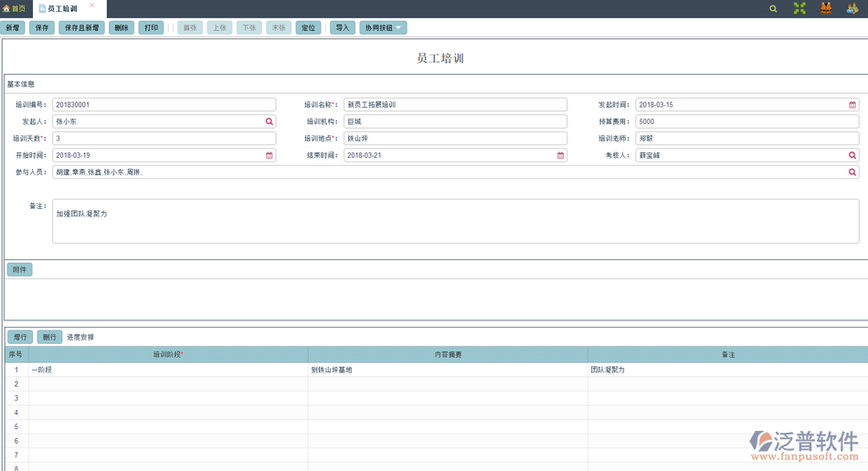Add a row with 增行 button

click(x=20, y=338)
